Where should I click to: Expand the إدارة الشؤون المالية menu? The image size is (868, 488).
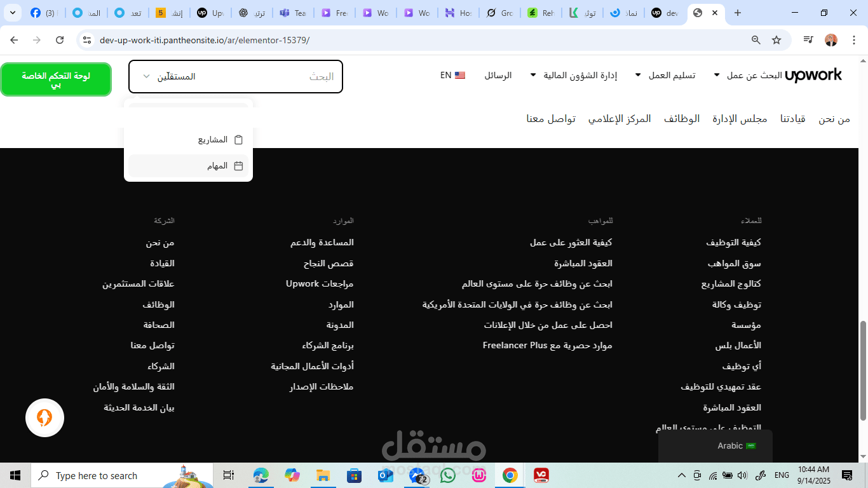pyautogui.click(x=574, y=76)
